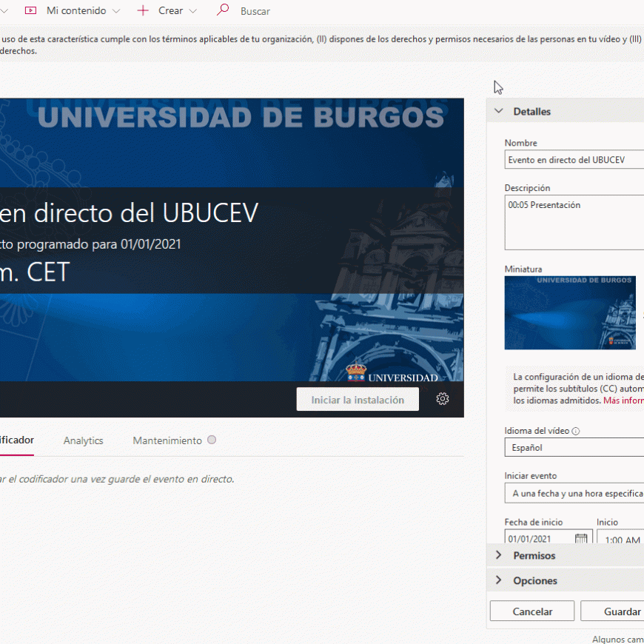Image resolution: width=644 pixels, height=644 pixels.
Task: Expand the Opciones section
Action: click(565, 581)
